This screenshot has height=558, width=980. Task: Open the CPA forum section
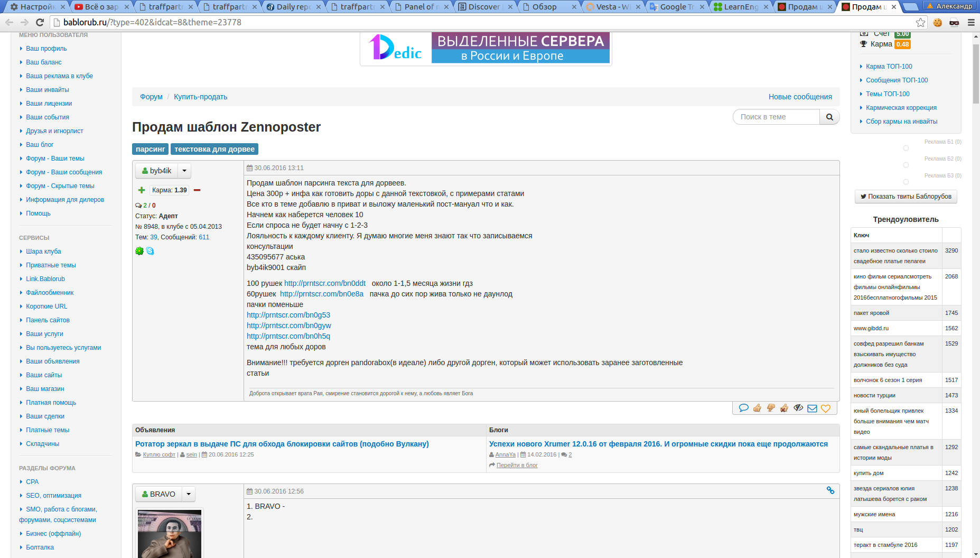click(x=32, y=482)
